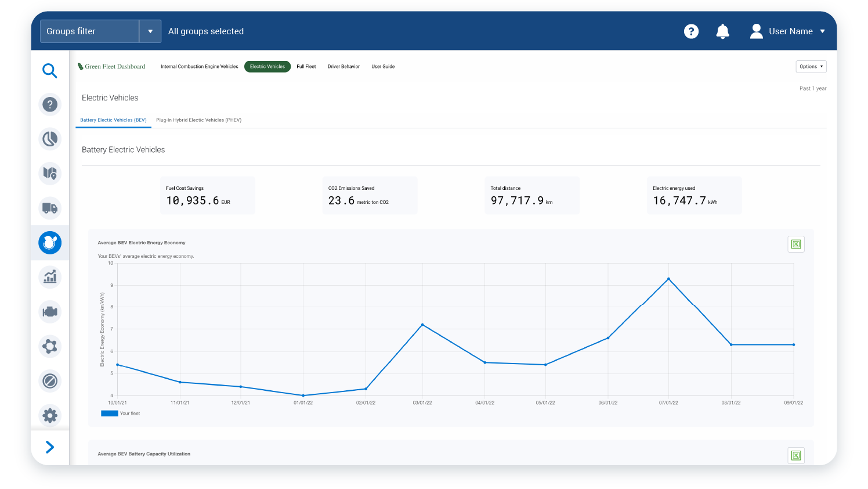Switch to Plug-In Hybrid Electric Vehicles tab
The image size is (868, 489).
pos(198,120)
